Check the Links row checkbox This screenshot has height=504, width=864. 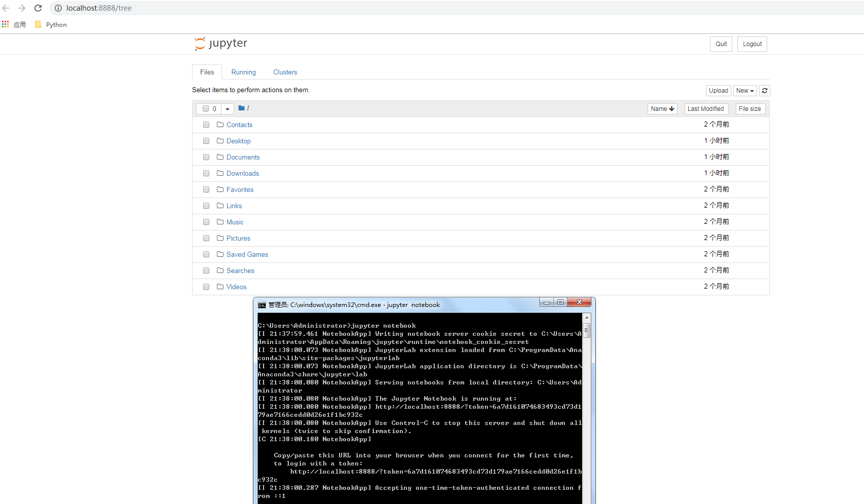click(x=206, y=206)
